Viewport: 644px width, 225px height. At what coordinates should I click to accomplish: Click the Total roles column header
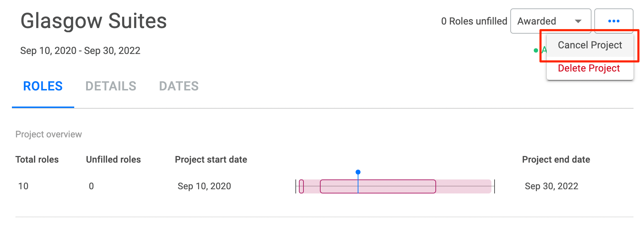point(37,159)
